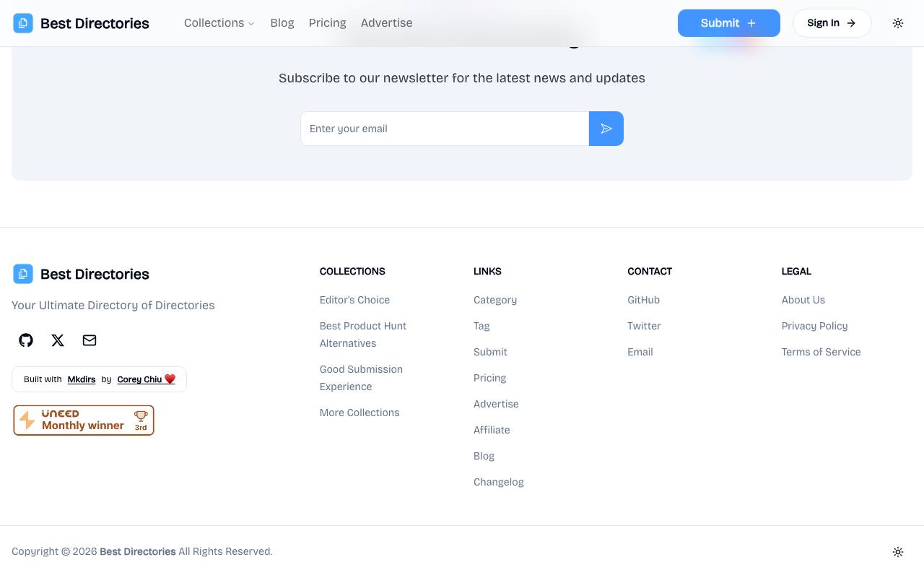This screenshot has height=578, width=924.
Task: Open the X (Twitter) icon in footer
Action: coord(58,340)
